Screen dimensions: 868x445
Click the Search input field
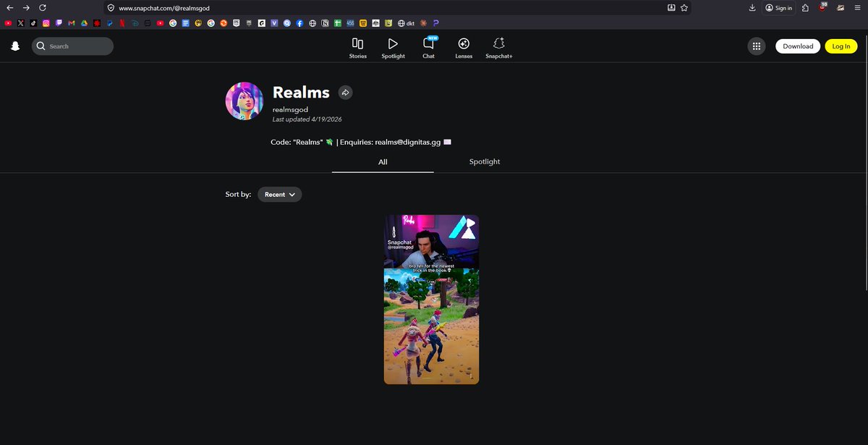click(72, 46)
